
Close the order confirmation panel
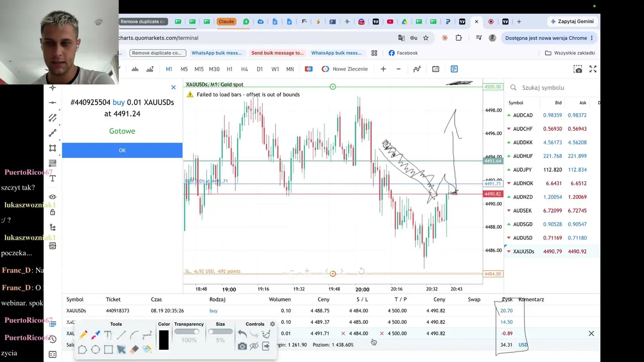(x=174, y=87)
